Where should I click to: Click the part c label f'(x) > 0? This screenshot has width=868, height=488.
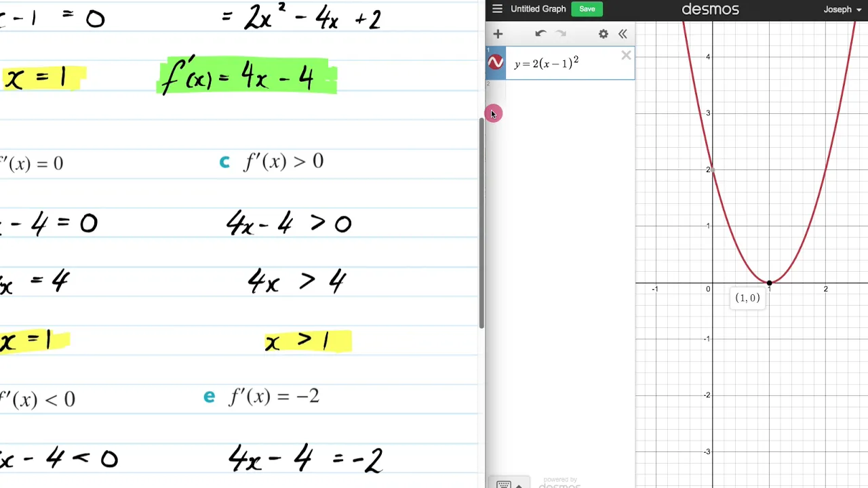click(283, 161)
